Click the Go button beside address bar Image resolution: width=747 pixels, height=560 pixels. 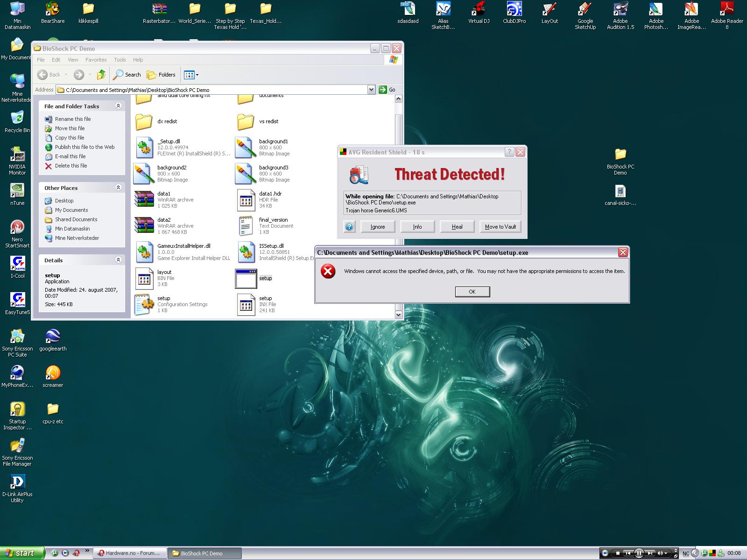pos(388,90)
